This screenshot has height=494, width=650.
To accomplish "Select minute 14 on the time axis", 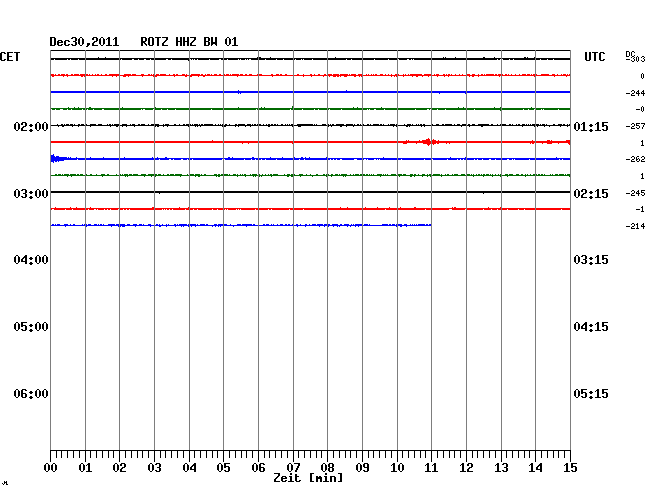I will click(535, 468).
